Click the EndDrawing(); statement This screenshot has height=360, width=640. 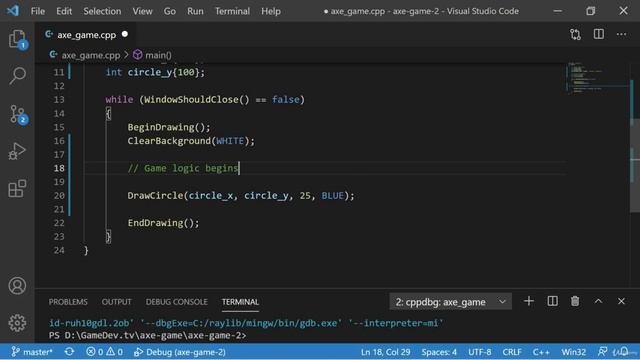click(x=163, y=223)
